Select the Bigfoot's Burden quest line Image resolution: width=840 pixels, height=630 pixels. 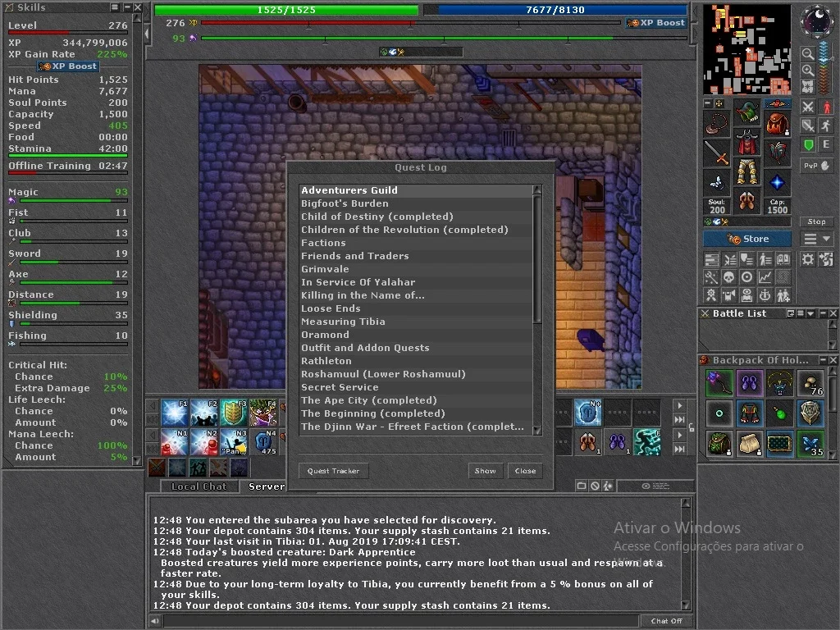pyautogui.click(x=416, y=203)
